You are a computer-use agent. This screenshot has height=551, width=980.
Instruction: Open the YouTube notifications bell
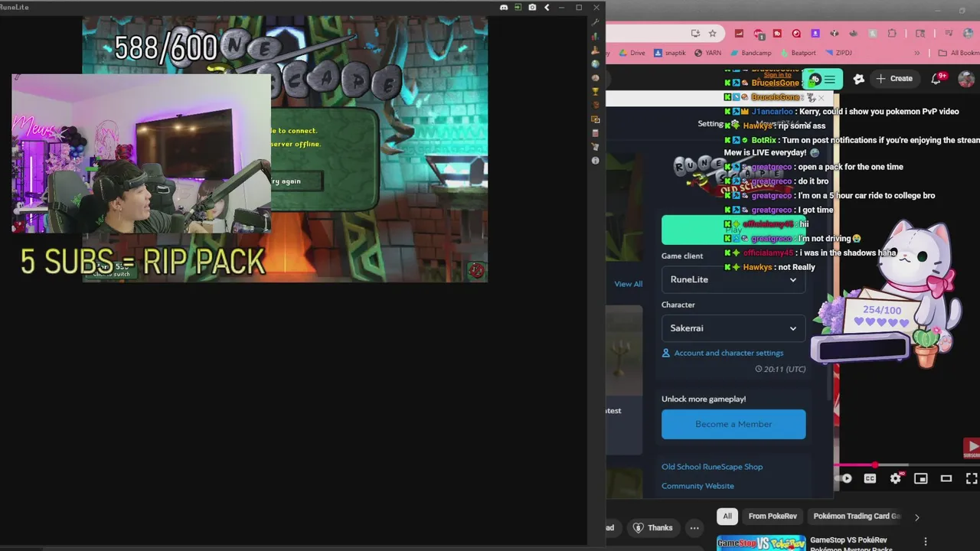click(x=936, y=78)
